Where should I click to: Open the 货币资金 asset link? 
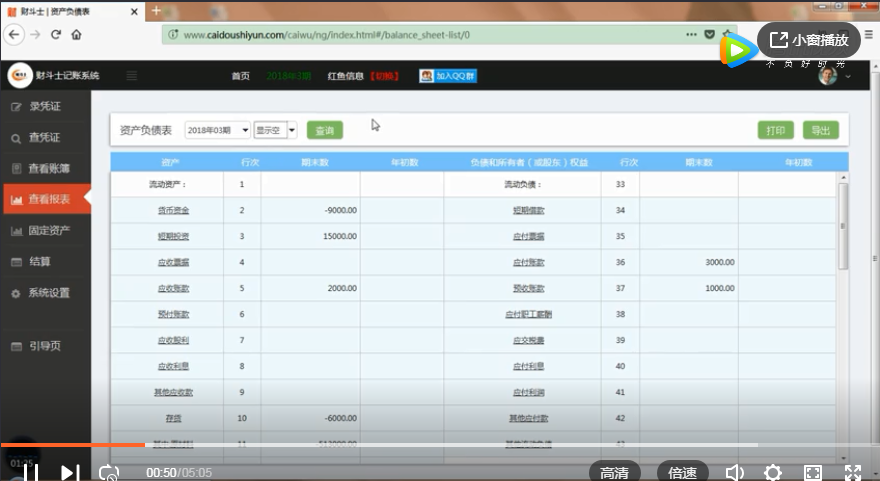173,210
